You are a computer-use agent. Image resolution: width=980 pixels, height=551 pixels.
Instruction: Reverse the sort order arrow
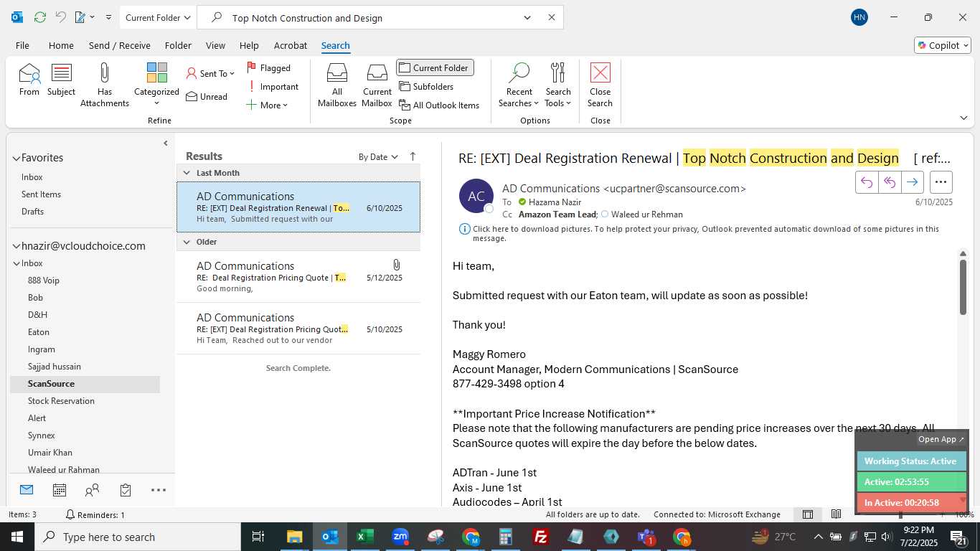coord(413,156)
